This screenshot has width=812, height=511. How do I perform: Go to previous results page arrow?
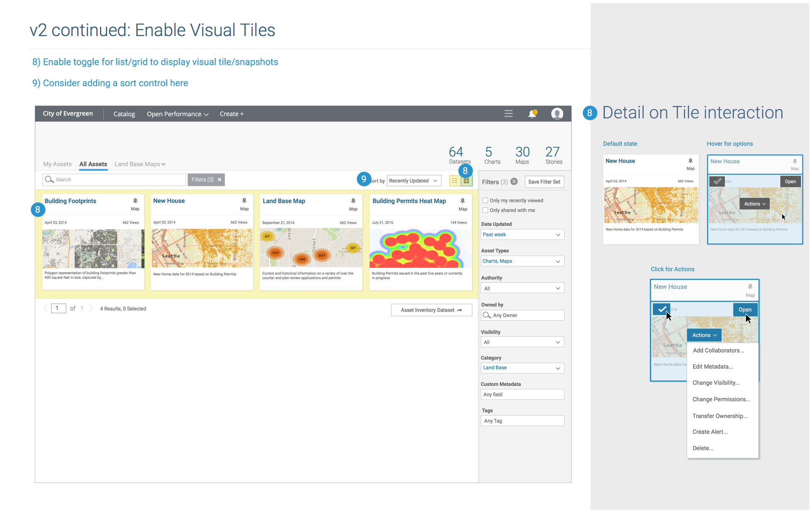(x=45, y=308)
